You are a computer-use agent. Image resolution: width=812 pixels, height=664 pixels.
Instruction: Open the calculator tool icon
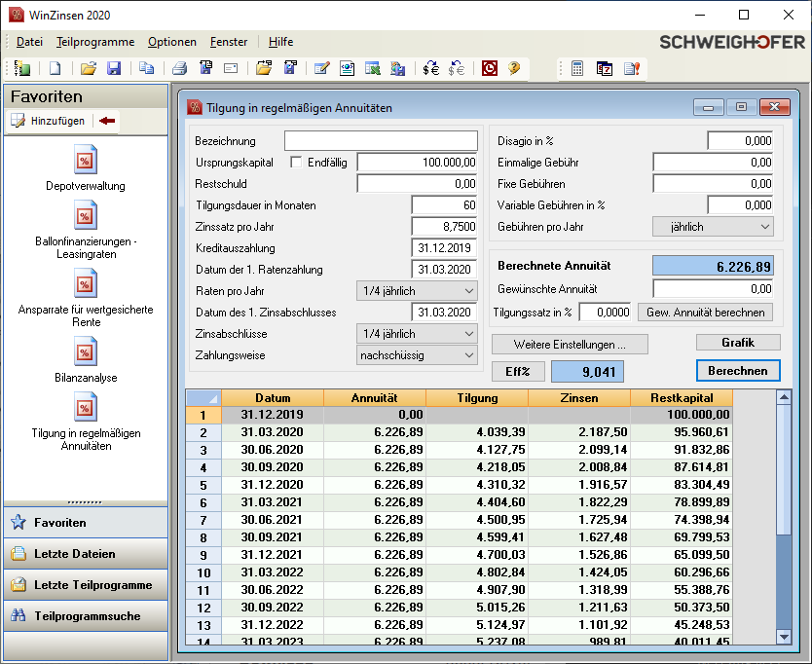(577, 68)
